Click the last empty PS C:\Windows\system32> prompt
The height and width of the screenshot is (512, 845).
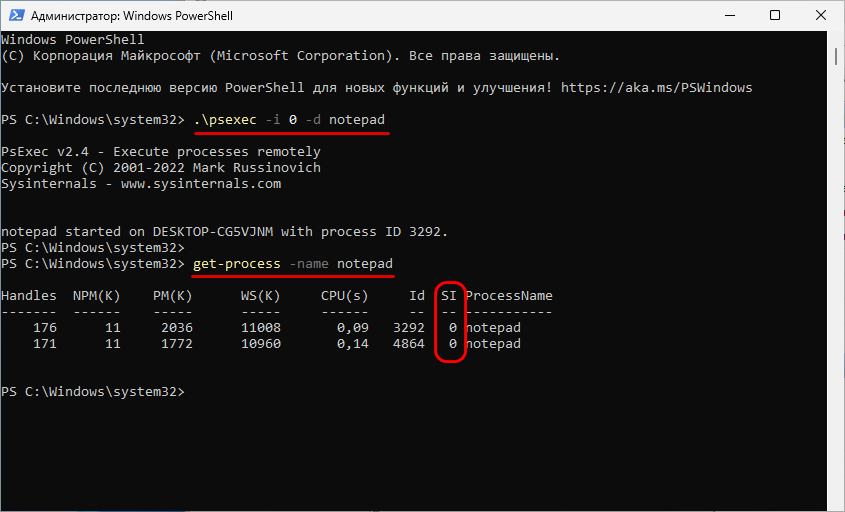[93, 392]
